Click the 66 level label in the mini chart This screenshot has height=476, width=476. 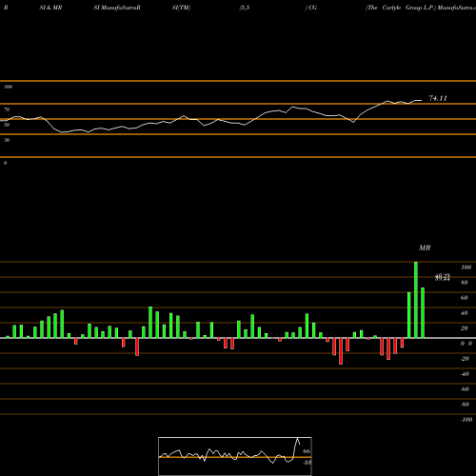click(307, 451)
